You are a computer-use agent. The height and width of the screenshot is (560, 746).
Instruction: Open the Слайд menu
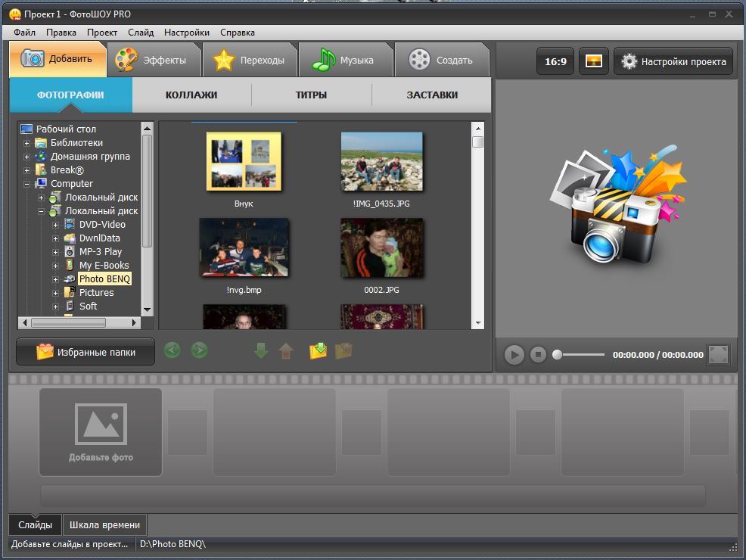tap(141, 33)
